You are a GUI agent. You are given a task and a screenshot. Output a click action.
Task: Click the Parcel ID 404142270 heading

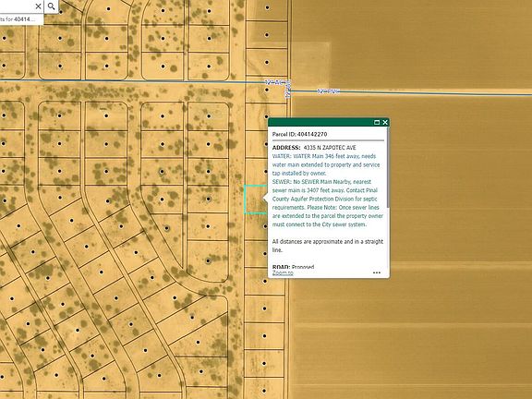(x=299, y=134)
